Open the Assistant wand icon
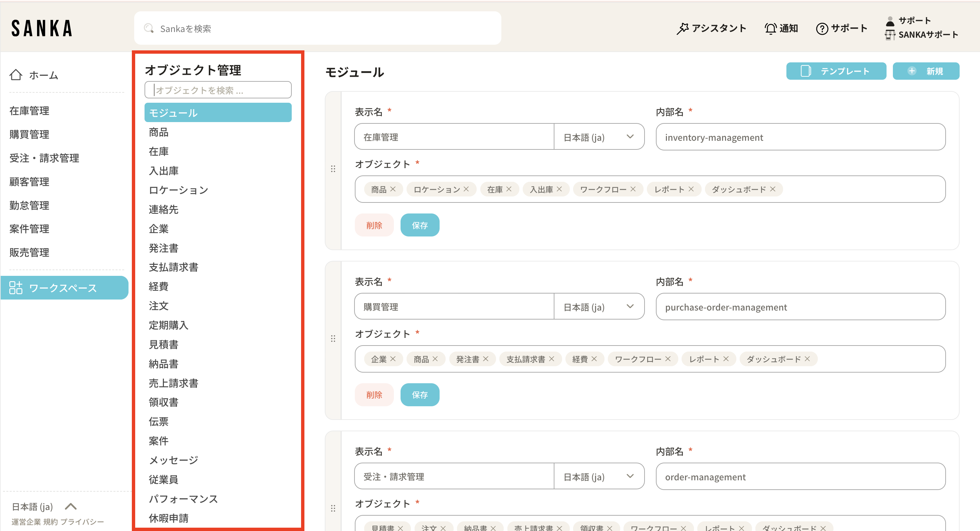Image resolution: width=980 pixels, height=531 pixels. click(x=683, y=28)
